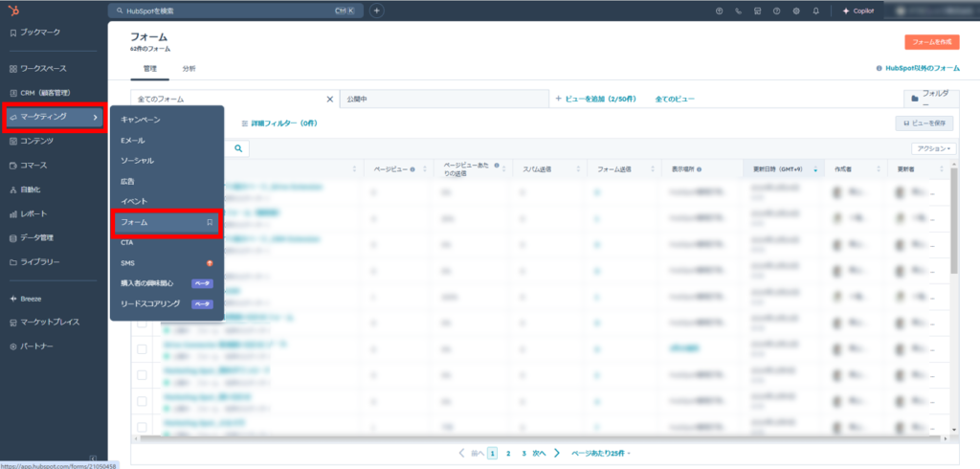Click the ビューを保存 button

[x=924, y=123]
